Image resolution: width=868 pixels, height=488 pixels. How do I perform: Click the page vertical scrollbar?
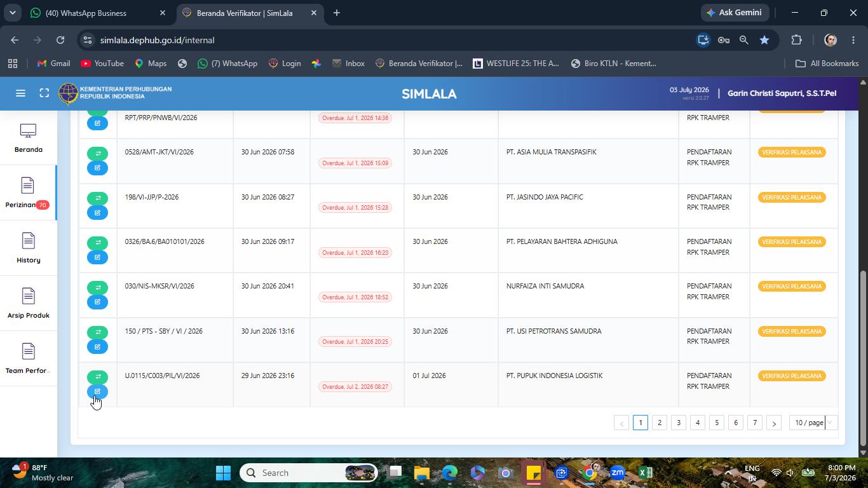coord(863,357)
